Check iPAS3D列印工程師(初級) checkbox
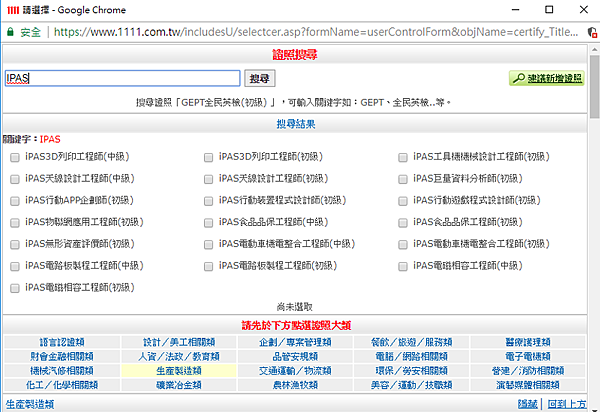Screen dimensions: 600x412 [x=209, y=157]
